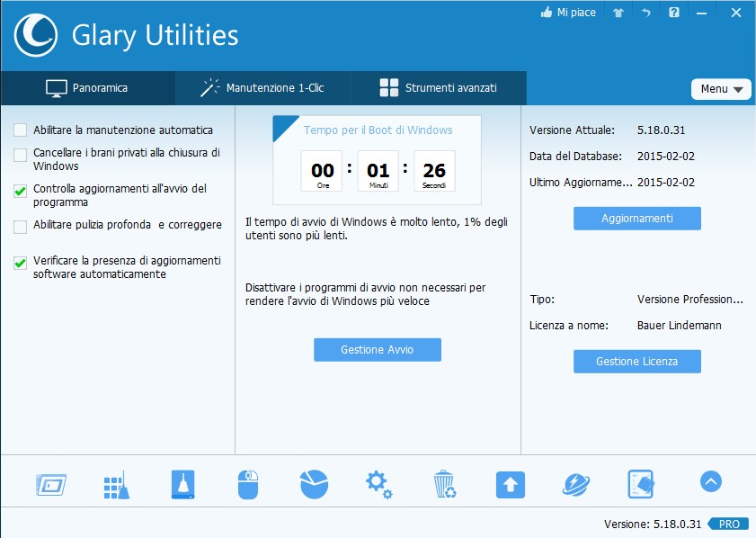The image size is (756, 538).
Task: Open the skin (shirt) icon in title bar
Action: point(618,13)
